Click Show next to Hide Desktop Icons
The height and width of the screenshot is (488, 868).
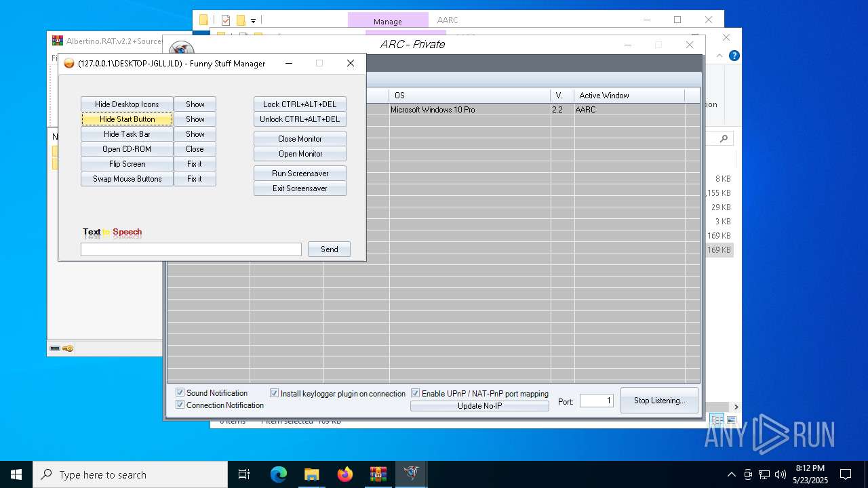point(195,104)
